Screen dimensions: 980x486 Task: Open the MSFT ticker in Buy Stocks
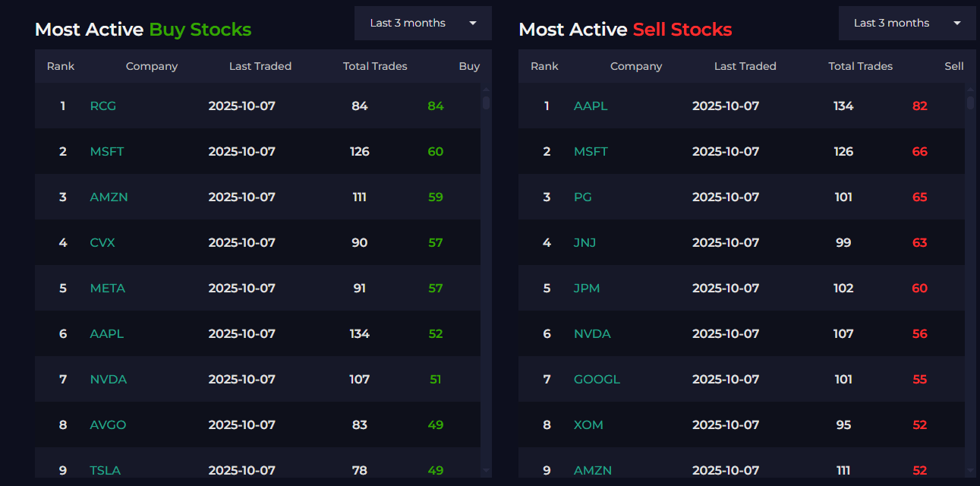107,151
